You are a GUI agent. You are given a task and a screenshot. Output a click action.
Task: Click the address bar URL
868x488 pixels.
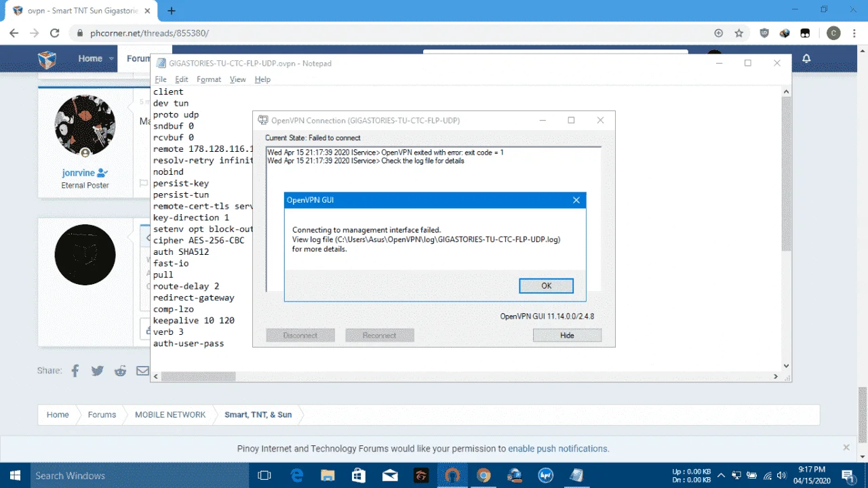pos(149,33)
